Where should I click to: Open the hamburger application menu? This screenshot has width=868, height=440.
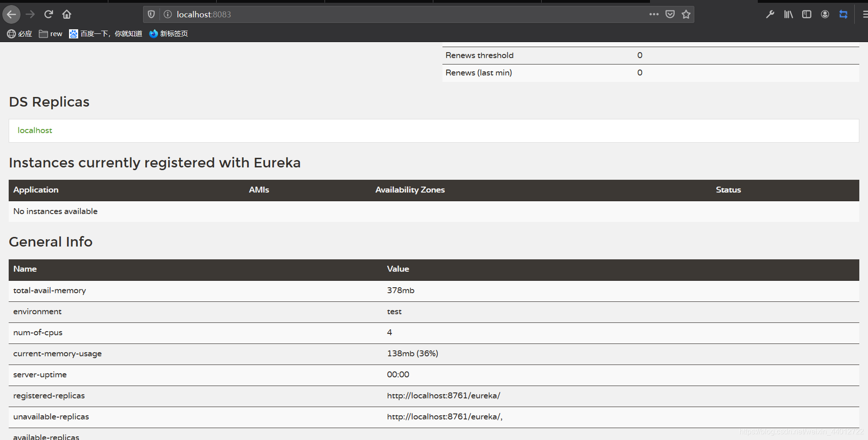(865, 14)
